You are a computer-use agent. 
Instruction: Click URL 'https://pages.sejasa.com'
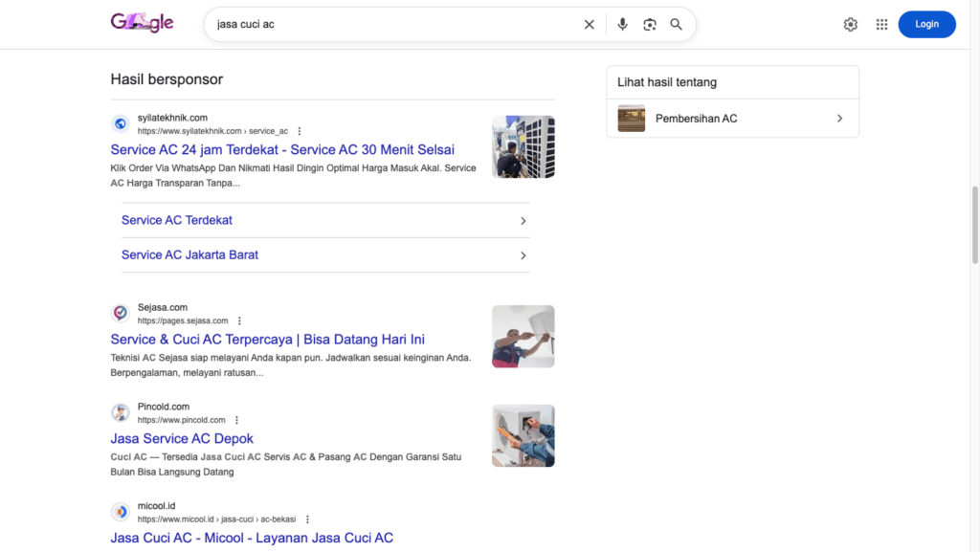(x=183, y=320)
